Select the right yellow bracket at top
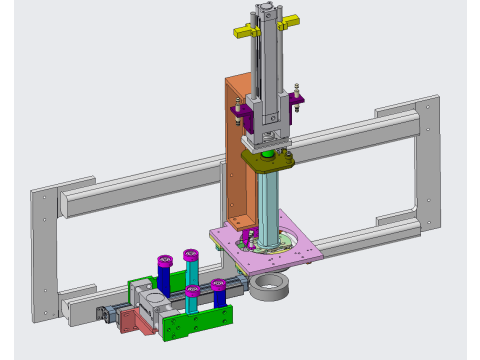This screenshot has width=480, height=360. pyautogui.click(x=289, y=22)
